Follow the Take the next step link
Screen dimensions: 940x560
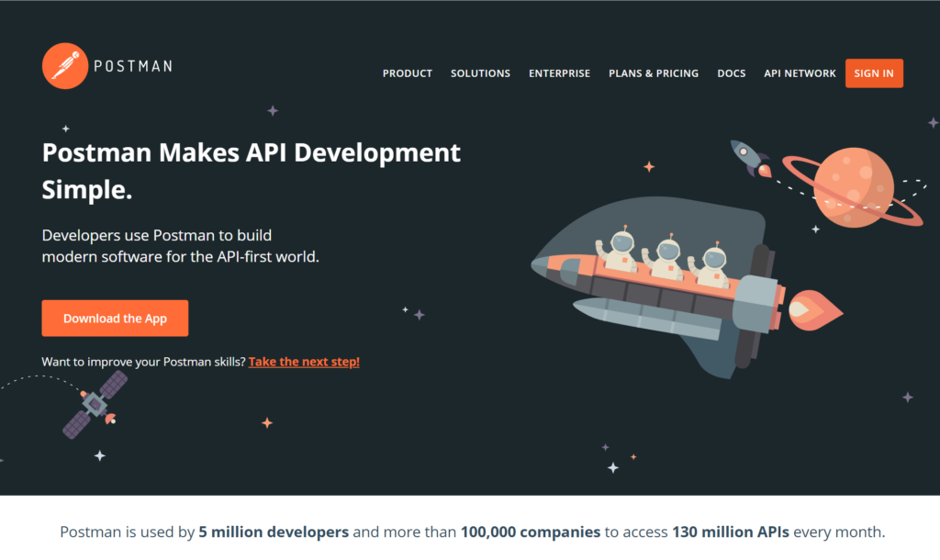pos(304,362)
